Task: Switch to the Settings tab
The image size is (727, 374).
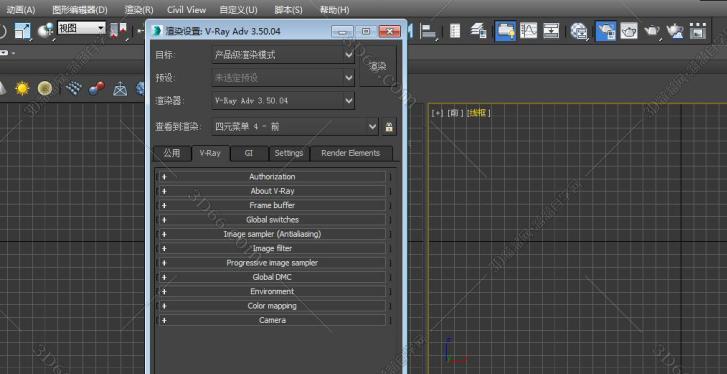Action: pyautogui.click(x=288, y=153)
